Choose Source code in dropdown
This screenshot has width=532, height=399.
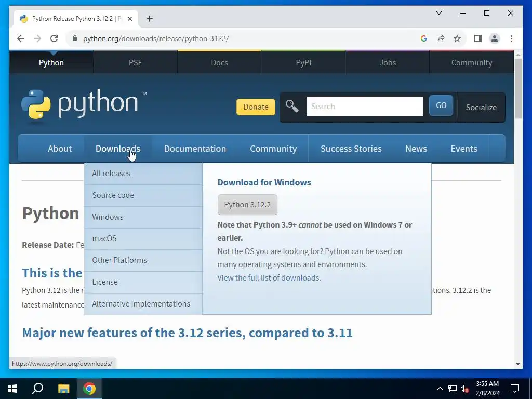point(143,195)
